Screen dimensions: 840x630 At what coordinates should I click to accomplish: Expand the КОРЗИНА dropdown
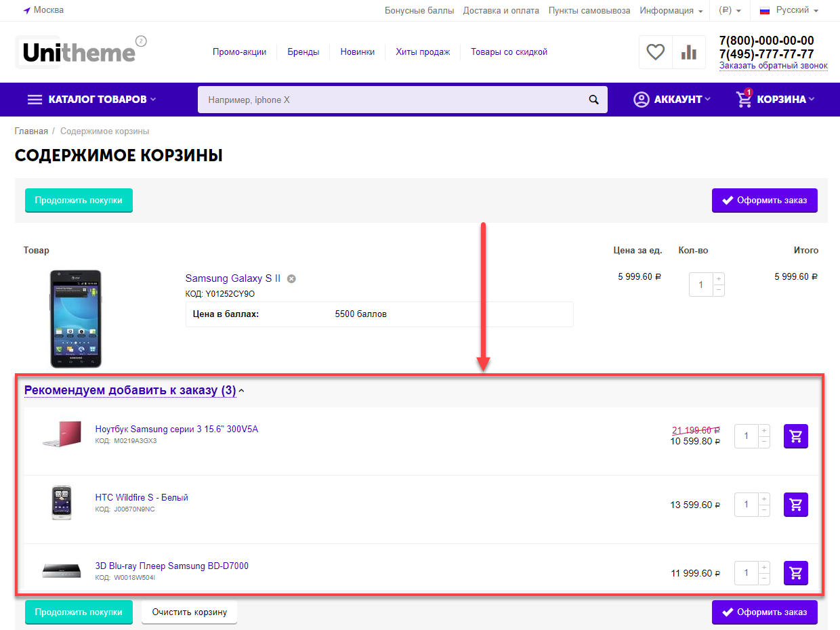[786, 100]
